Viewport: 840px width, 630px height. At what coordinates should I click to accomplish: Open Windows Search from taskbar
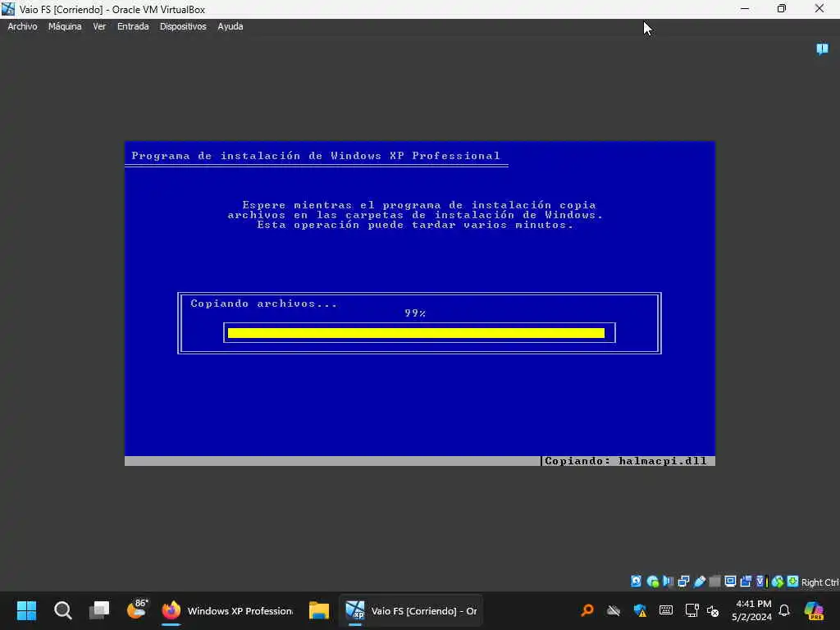(62, 610)
